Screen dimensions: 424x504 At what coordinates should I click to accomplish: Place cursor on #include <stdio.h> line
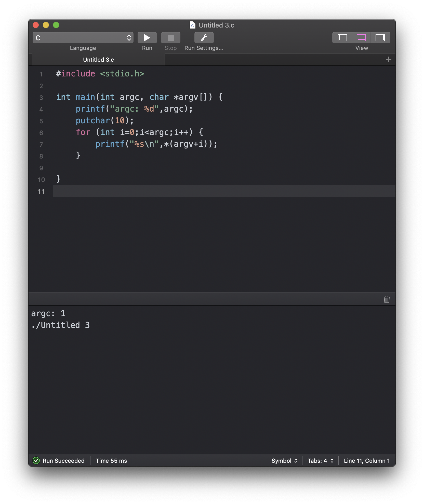pos(100,74)
